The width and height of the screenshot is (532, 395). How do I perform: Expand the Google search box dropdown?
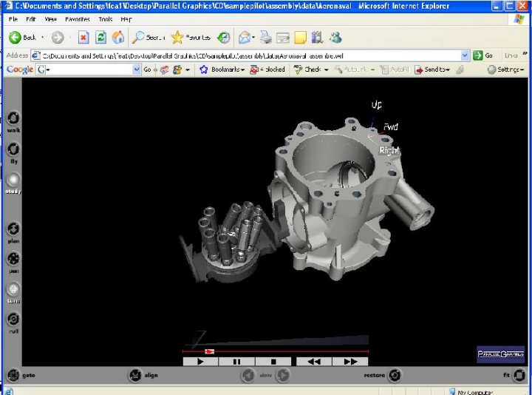coord(137,70)
